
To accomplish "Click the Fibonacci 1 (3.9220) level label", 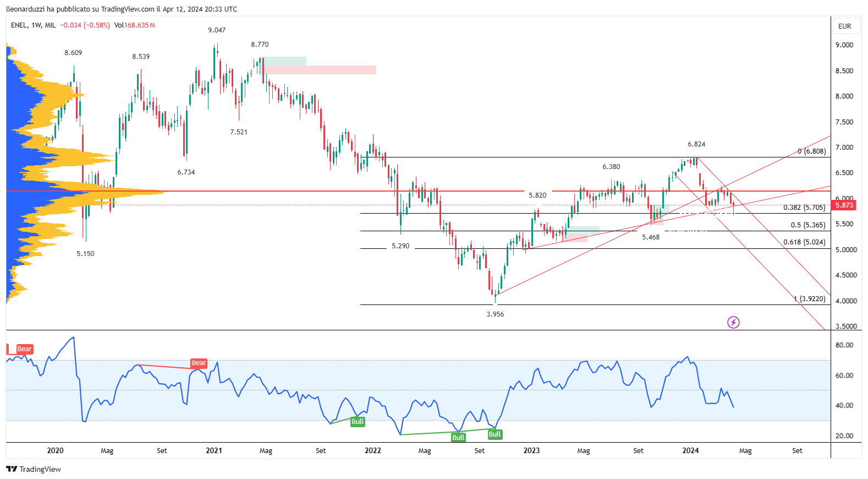I will click(x=810, y=299).
